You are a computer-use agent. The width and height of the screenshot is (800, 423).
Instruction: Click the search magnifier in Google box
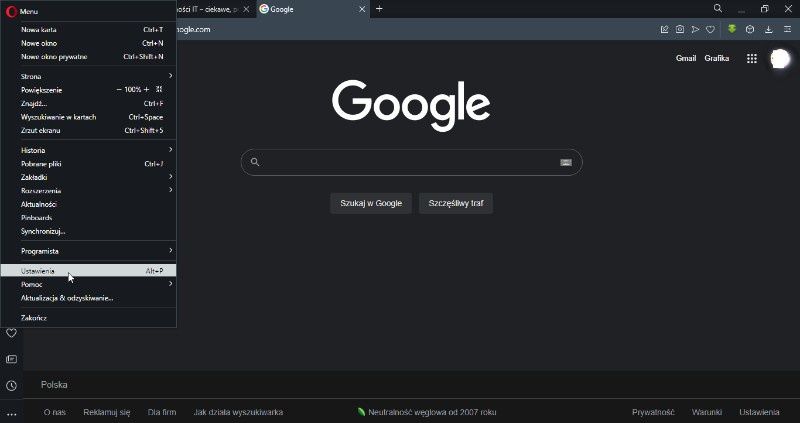(x=255, y=162)
